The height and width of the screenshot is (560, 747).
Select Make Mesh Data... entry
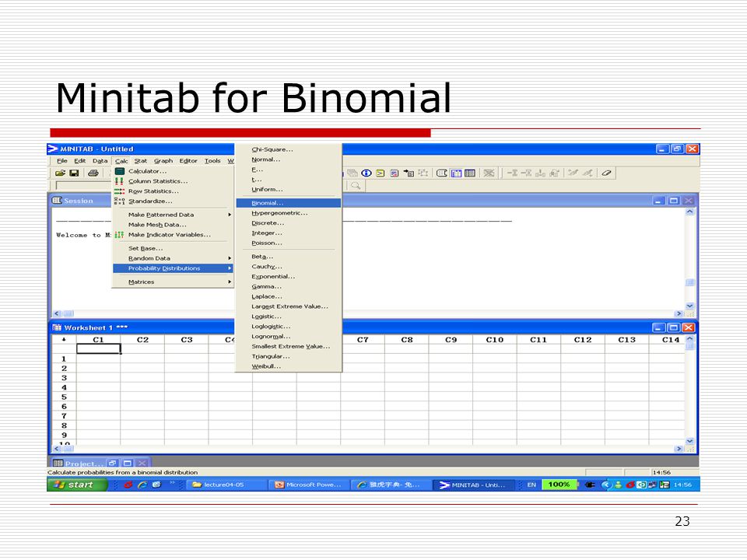[x=174, y=225]
